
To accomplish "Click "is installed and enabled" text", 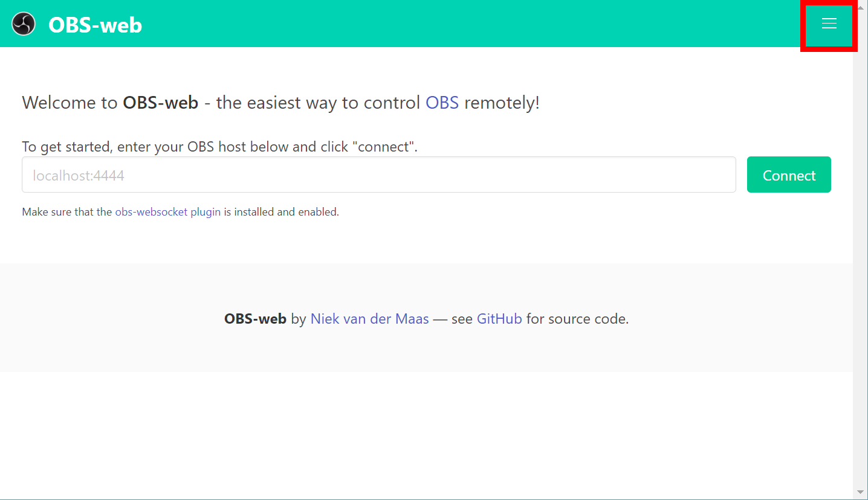I will tap(281, 212).
